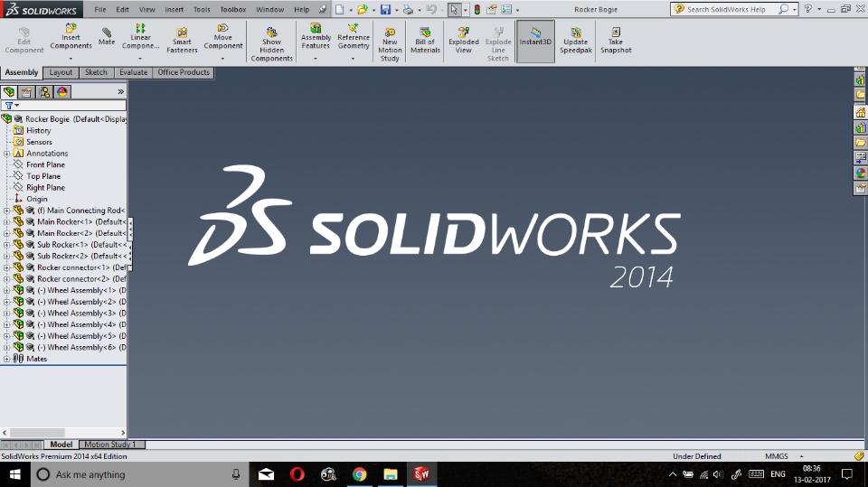The width and height of the screenshot is (868, 487).
Task: Open ConfigurationManager tab icon
Action: point(44,92)
